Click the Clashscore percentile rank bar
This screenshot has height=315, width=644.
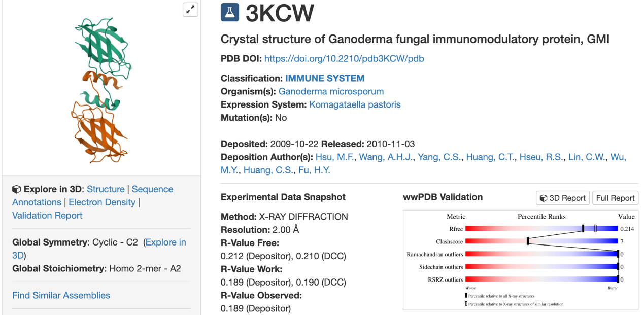coord(541,241)
